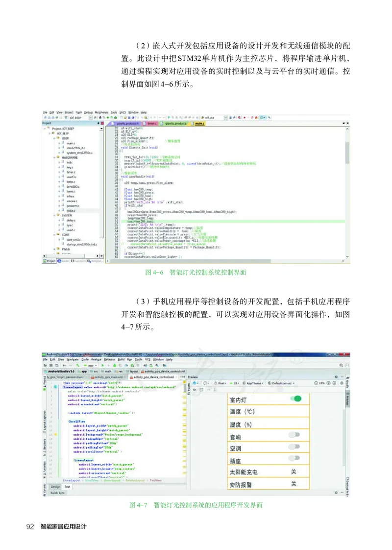
Task: Enable the 音响 switch in the preview
Action: point(294,435)
